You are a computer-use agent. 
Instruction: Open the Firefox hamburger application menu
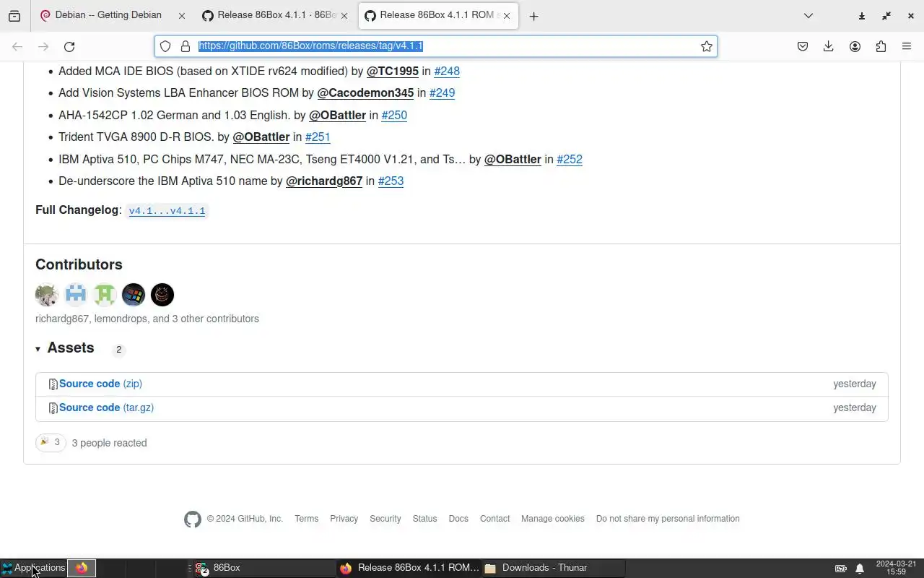(x=907, y=46)
